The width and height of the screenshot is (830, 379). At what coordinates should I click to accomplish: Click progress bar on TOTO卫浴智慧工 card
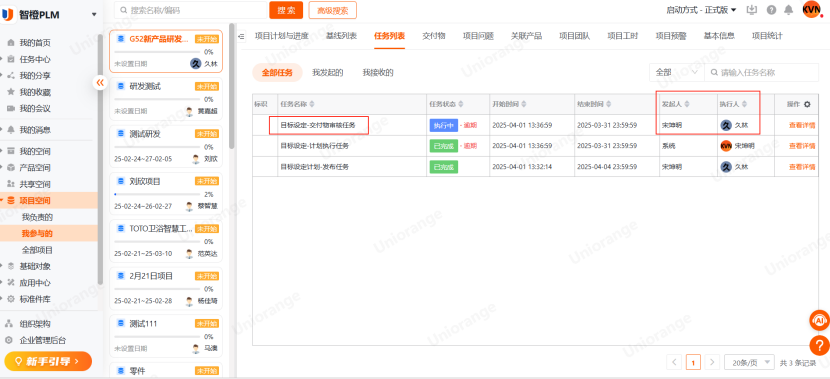pos(157,242)
